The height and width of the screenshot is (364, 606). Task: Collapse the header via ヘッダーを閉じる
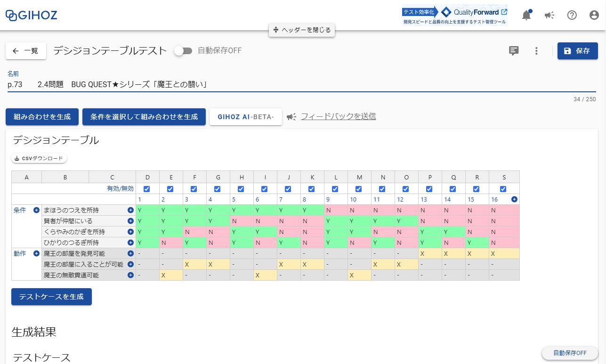301,30
